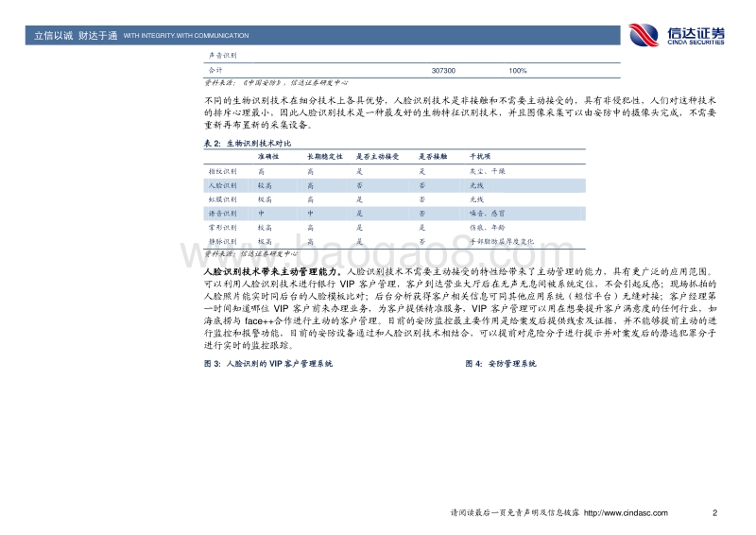Select the 虹膜识别 row label
756x535 pixels.
click(222, 199)
